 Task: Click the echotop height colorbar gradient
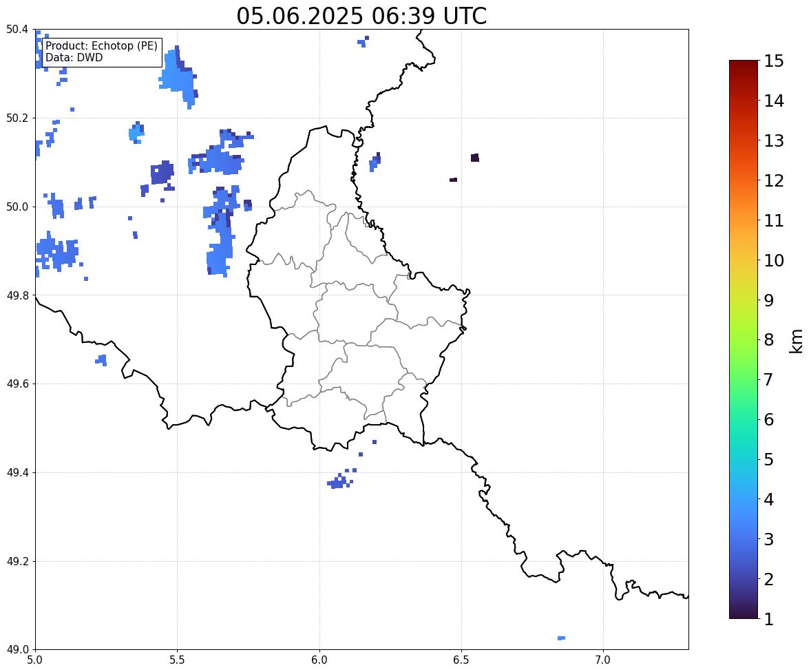coord(744,339)
